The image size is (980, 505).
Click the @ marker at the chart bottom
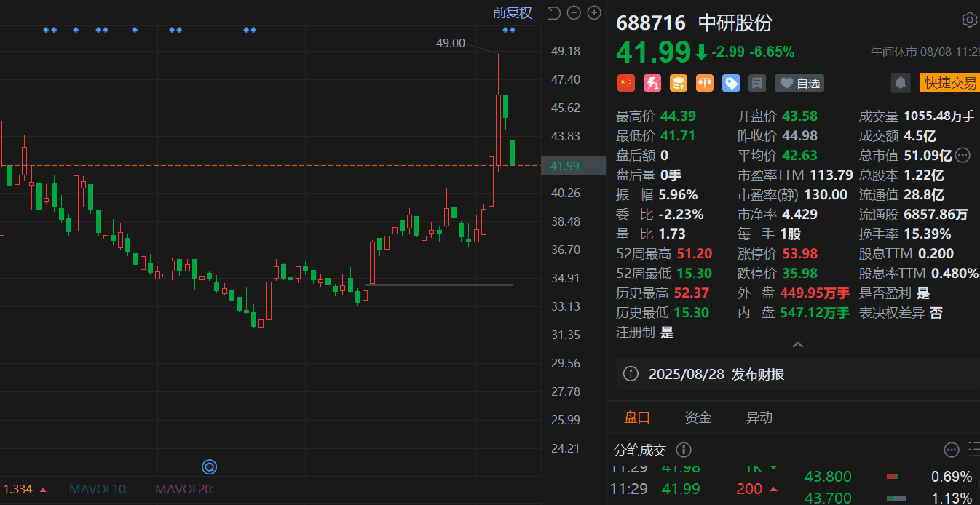210,466
